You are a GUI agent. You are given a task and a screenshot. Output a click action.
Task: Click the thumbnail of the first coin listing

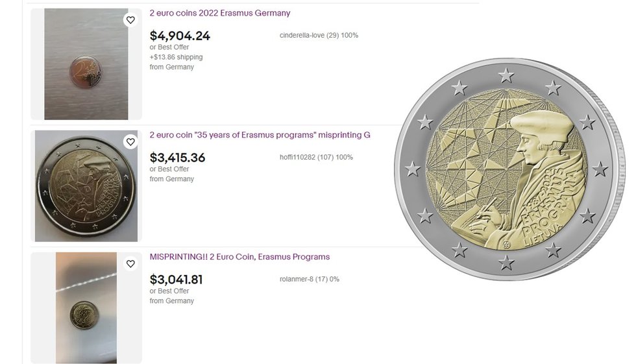(86, 64)
